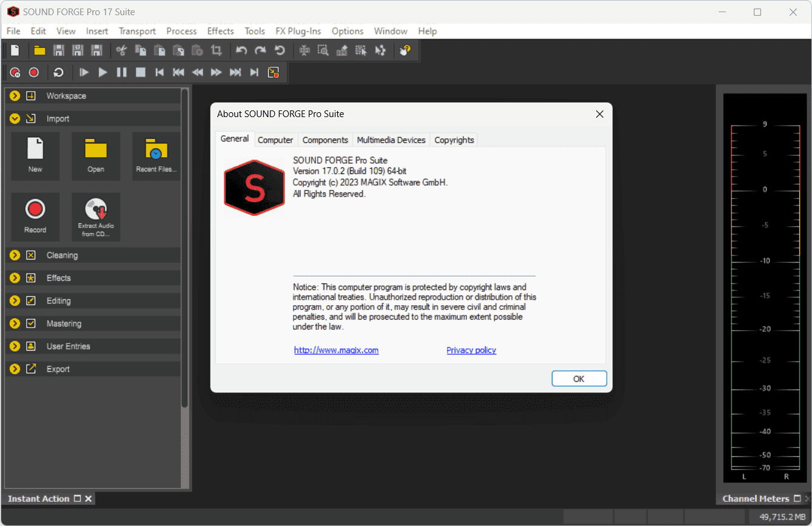Click the Record tile in Import panel
This screenshot has height=526, width=812.
[35, 217]
